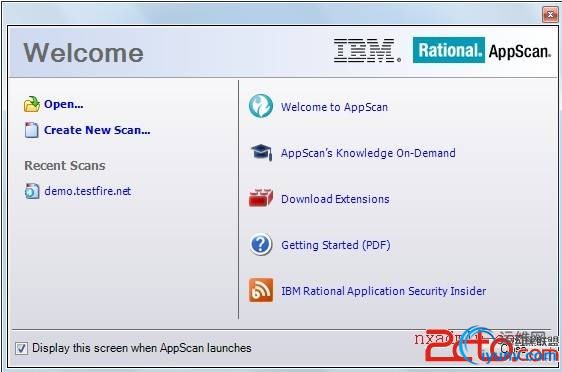Close the Welcome dialog with red X
Screen dimensions: 562x372
click(550, 15)
